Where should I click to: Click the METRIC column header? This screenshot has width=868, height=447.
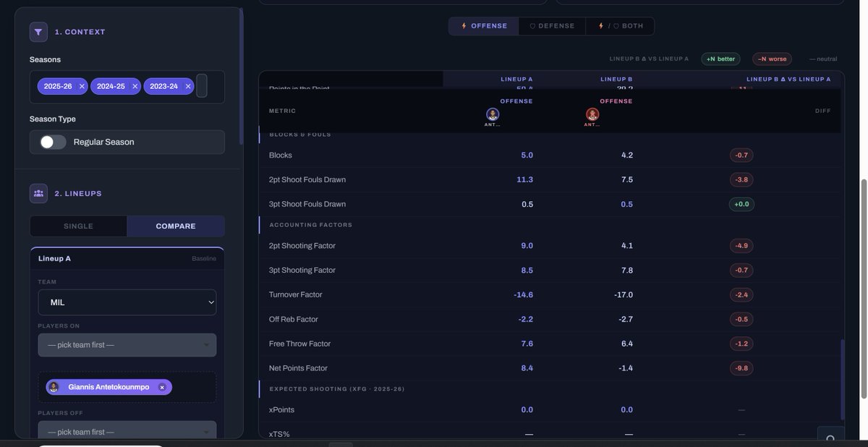pos(282,111)
